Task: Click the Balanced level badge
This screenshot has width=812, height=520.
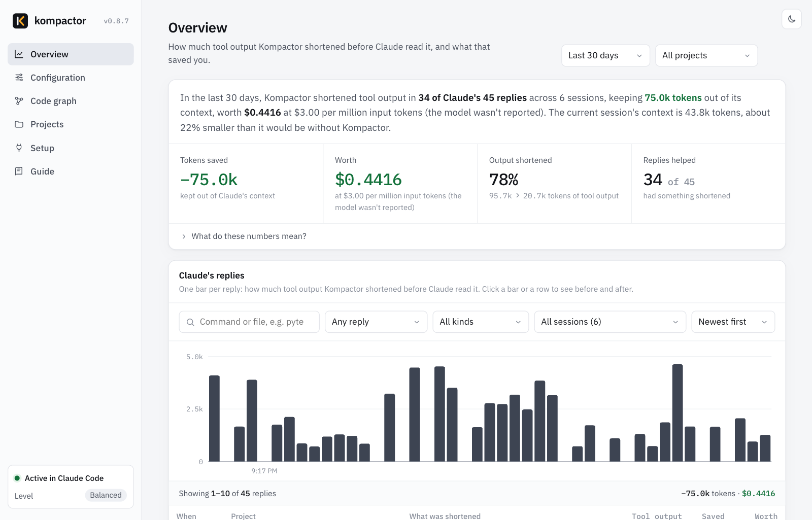Action: click(x=106, y=495)
